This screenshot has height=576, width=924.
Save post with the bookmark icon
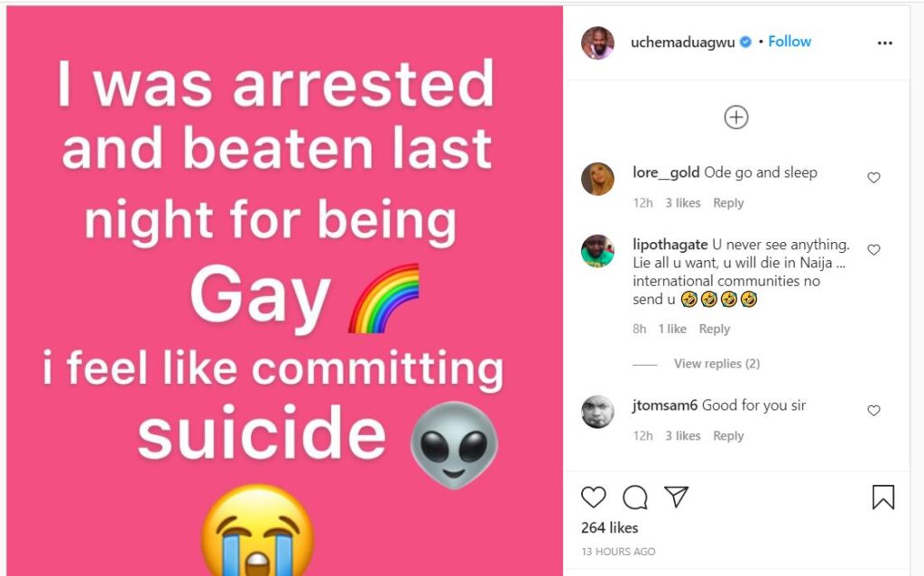tap(883, 497)
